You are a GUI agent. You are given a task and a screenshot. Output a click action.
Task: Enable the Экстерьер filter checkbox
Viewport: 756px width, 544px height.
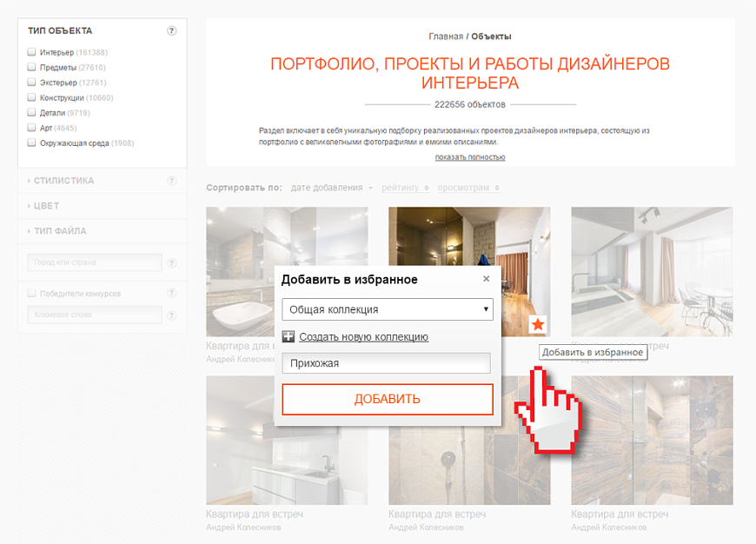tap(32, 83)
